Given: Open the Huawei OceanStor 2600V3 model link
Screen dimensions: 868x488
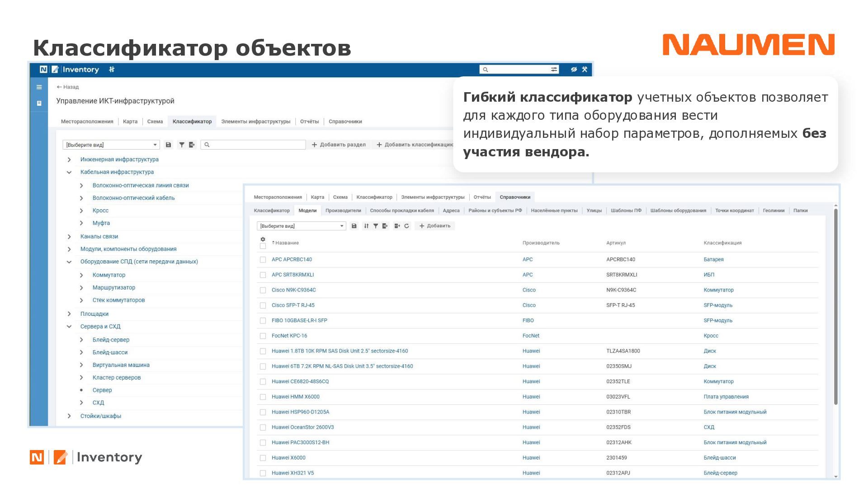Looking at the screenshot, I should click(x=302, y=427).
